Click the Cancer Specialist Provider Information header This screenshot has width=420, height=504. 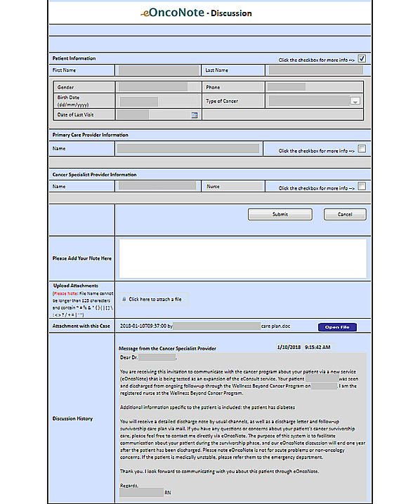(94, 175)
